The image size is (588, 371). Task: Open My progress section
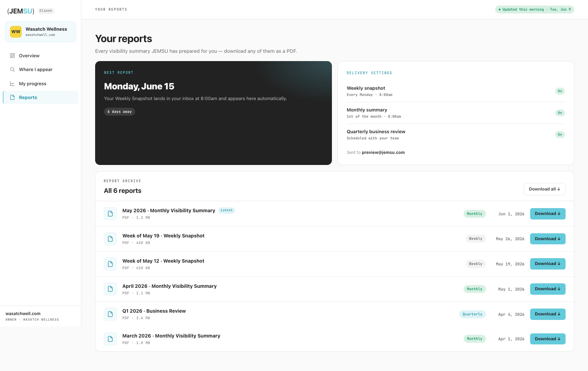tap(40, 84)
